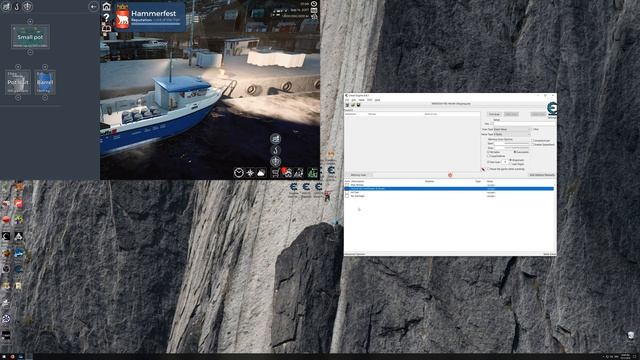The width and height of the screenshot is (640, 360).
Task: Toggle the Unrandomizer checkbox
Action: click(533, 140)
